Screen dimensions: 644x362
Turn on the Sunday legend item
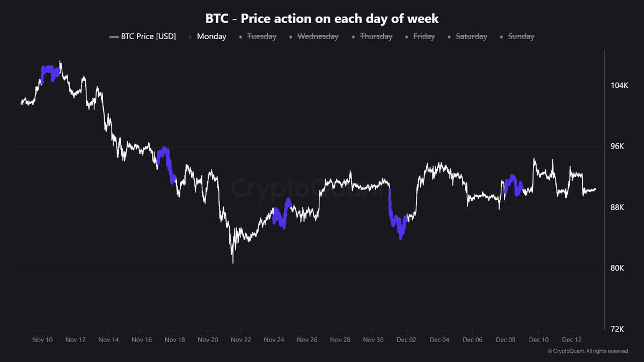[517, 36]
